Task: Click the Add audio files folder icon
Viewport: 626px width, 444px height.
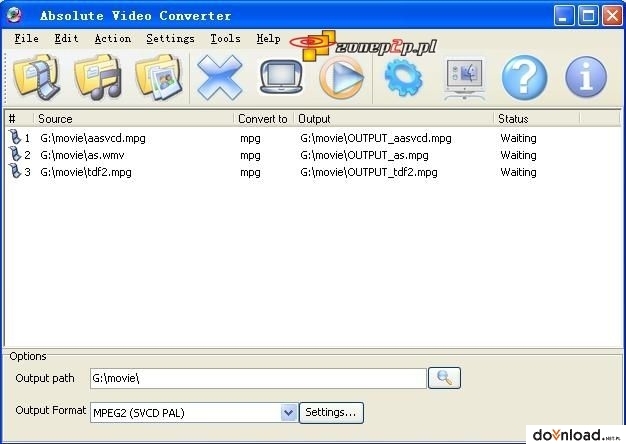Action: [98, 77]
